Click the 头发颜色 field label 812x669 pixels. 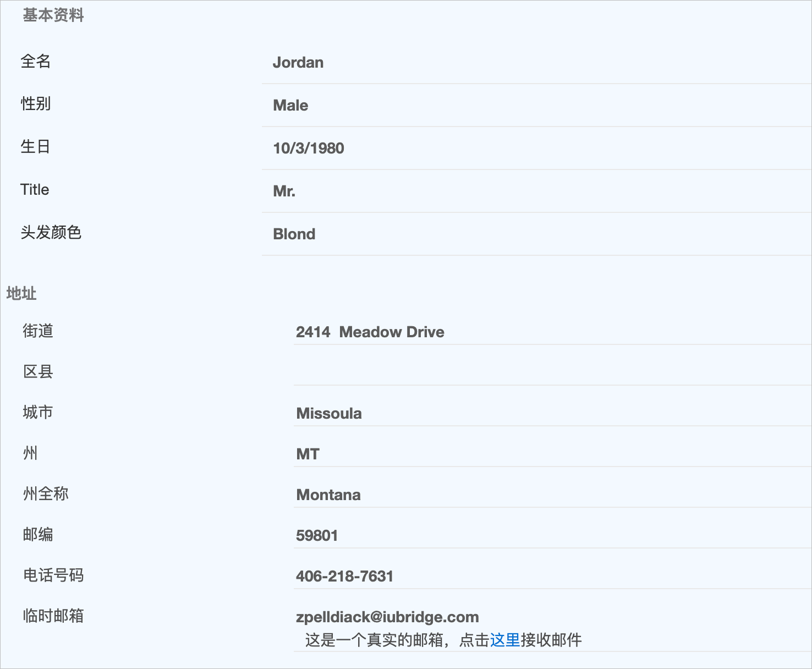click(51, 232)
